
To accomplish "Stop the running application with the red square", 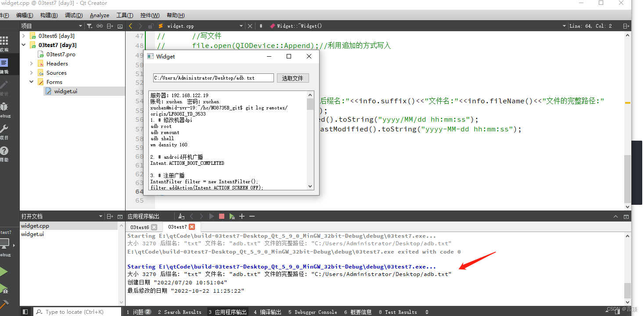I will point(222,216).
